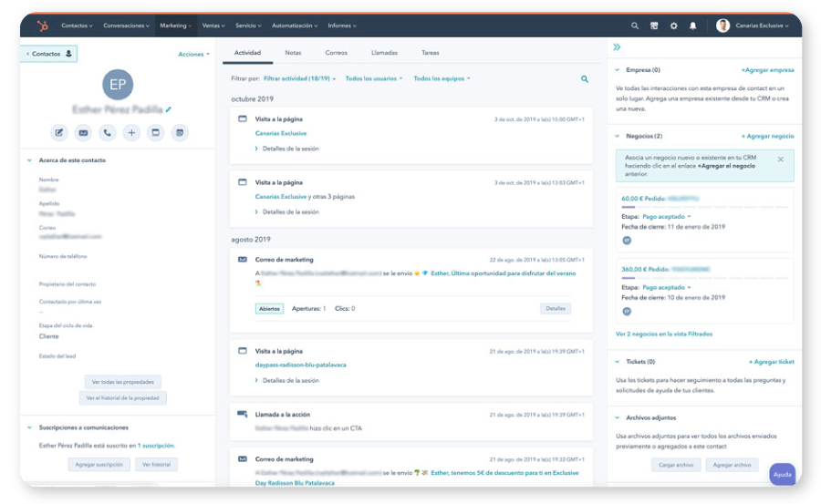This screenshot has width=821, height=504.
Task: Open the Todos los usuarios filter dropdown
Action: point(374,79)
